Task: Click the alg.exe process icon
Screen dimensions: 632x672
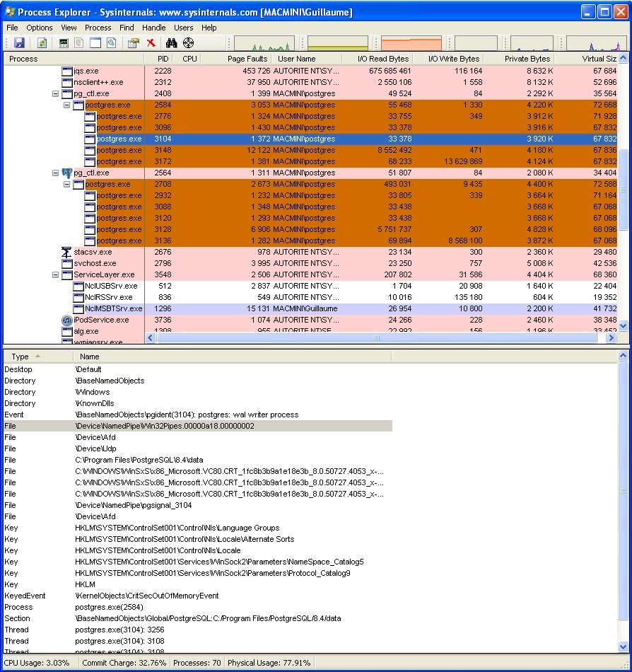Action: [x=66, y=331]
